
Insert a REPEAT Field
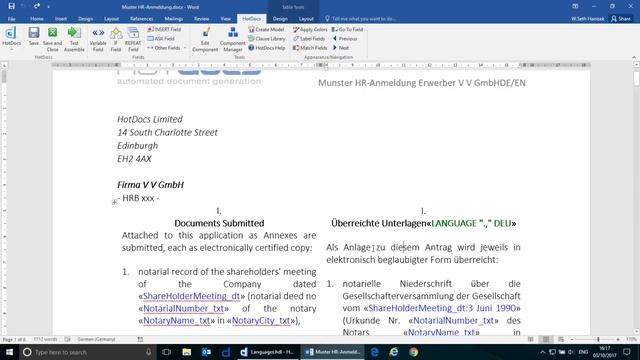(x=133, y=39)
